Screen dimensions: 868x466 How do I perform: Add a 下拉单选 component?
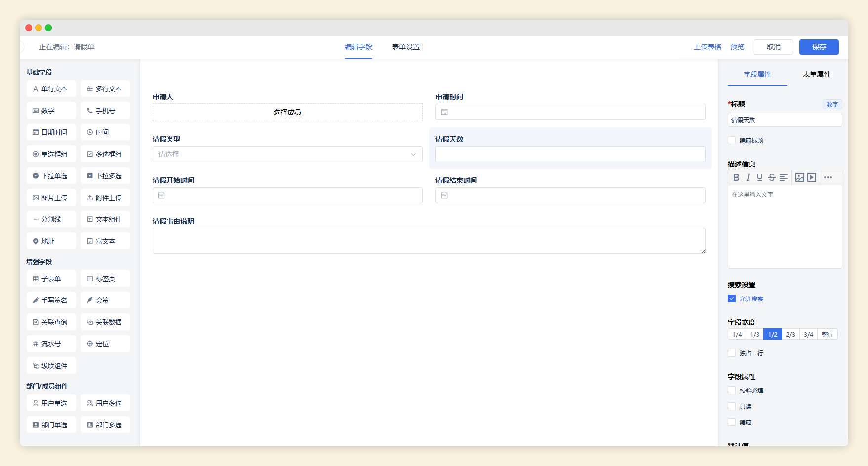51,176
